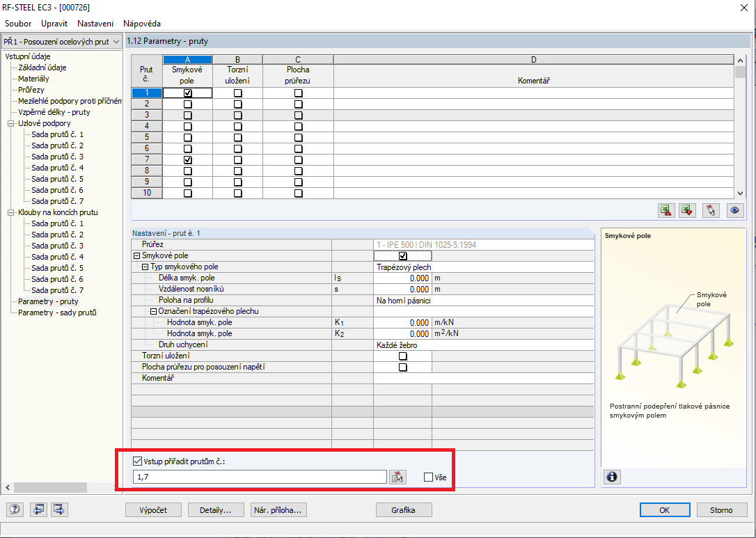The width and height of the screenshot is (756, 538).
Task: Open the Soubor menu
Action: [x=18, y=24]
